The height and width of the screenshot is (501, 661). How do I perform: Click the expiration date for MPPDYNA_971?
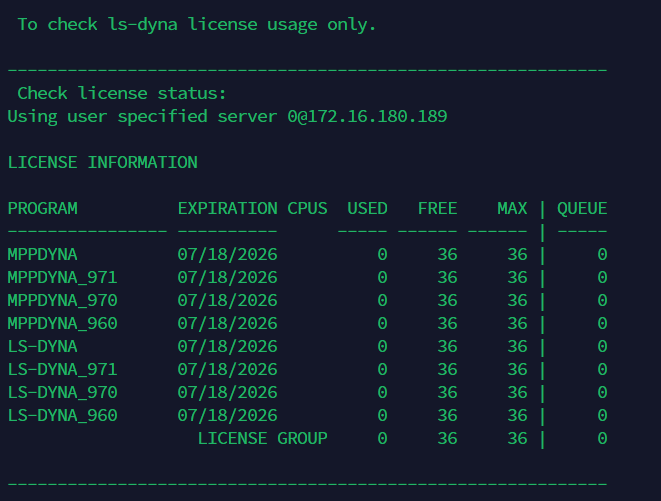tap(227, 277)
